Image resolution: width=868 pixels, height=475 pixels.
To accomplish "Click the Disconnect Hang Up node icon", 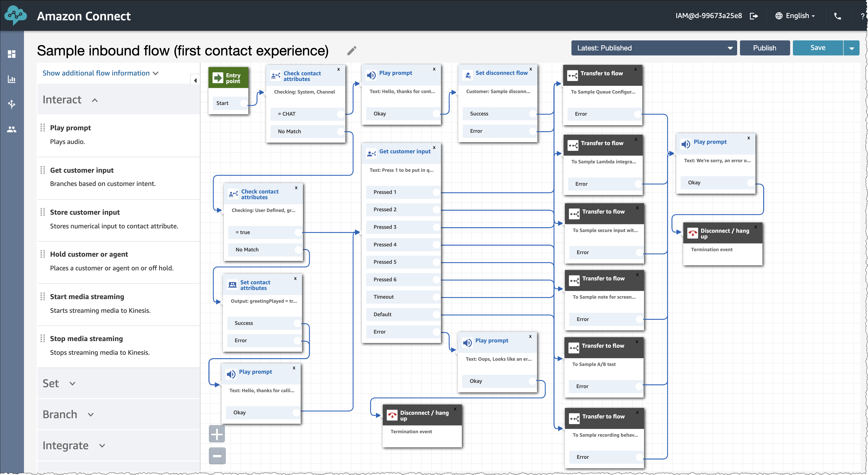I will click(392, 415).
